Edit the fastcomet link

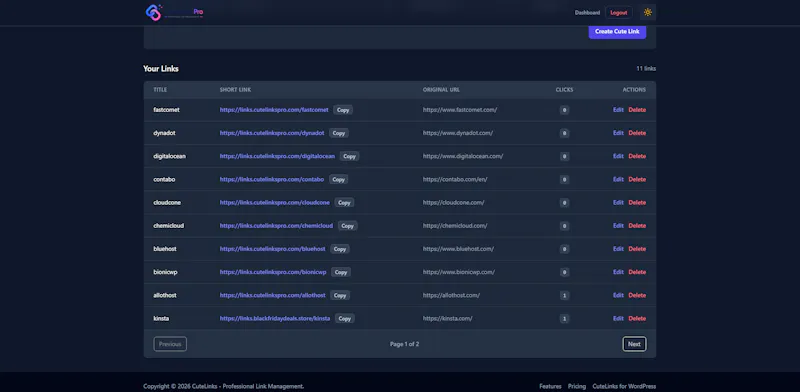point(618,110)
